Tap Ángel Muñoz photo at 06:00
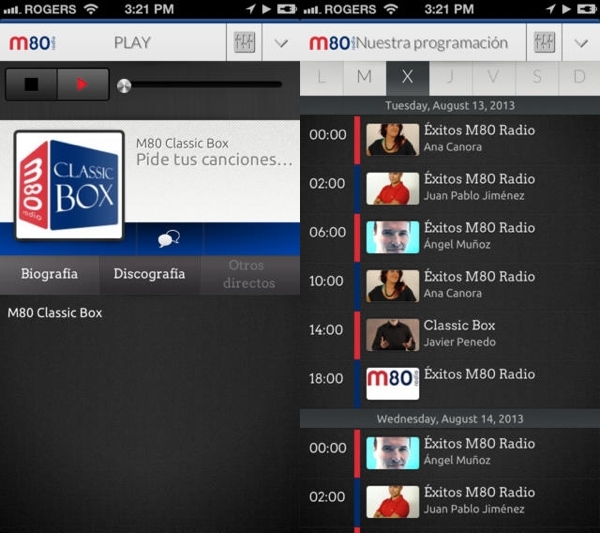 [x=392, y=237]
